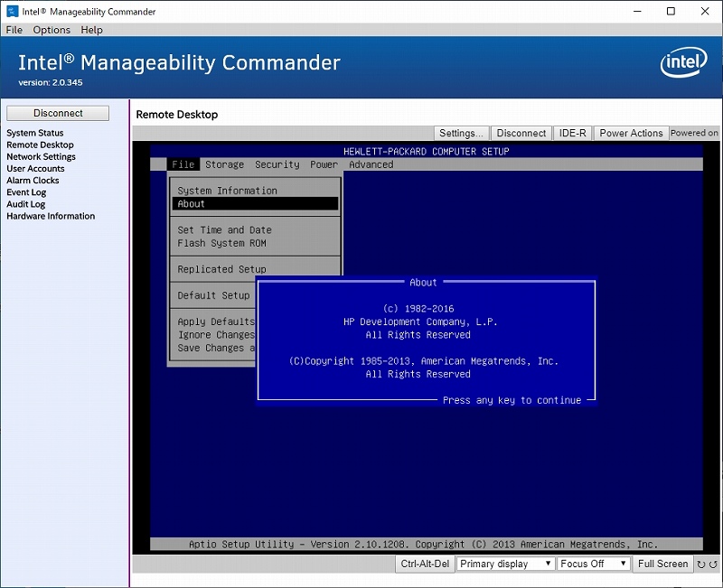Open the Help menu
Viewport: 723px width, 588px height.
point(92,30)
